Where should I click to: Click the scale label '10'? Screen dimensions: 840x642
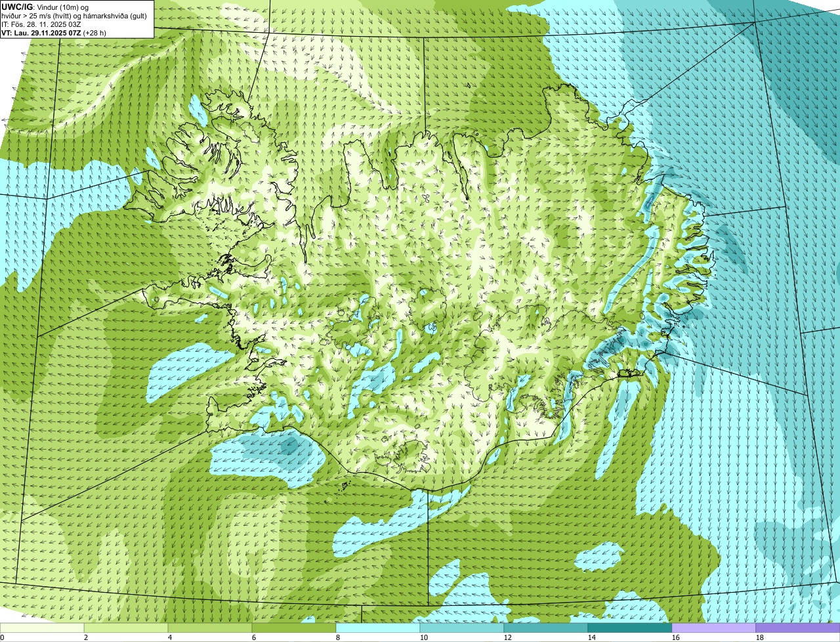[424, 637]
